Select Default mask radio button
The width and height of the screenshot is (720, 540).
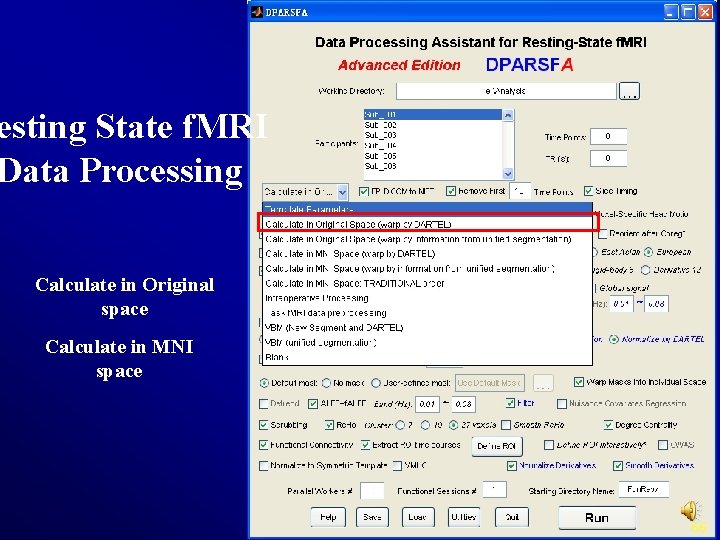(264, 382)
